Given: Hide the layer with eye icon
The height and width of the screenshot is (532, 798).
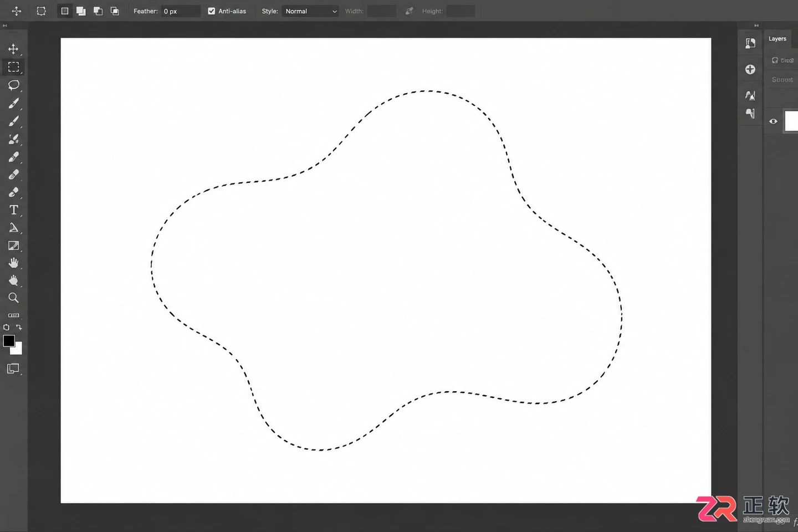Looking at the screenshot, I should (773, 121).
